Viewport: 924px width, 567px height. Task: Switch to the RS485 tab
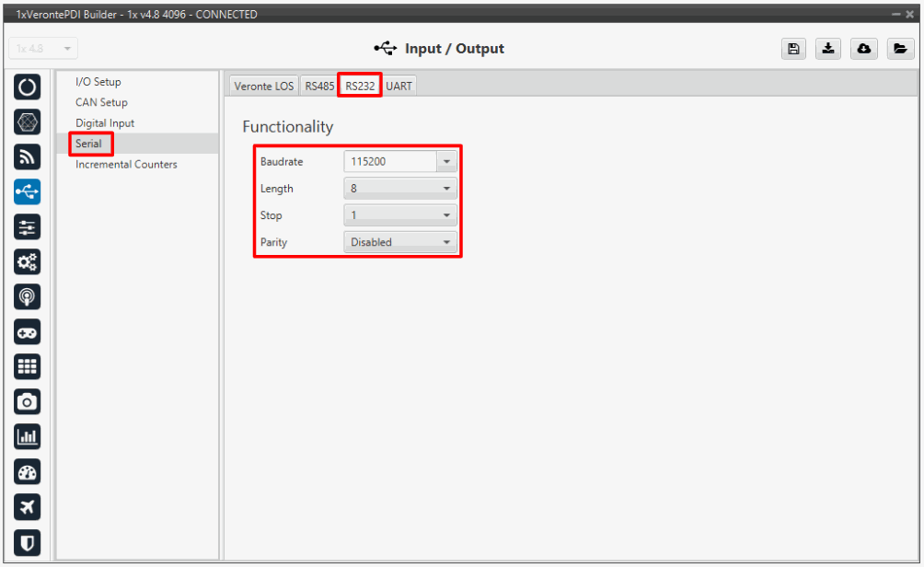click(319, 86)
